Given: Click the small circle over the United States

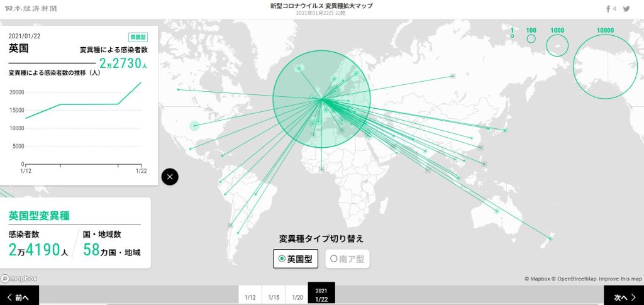Looking at the screenshot, I should [195, 126].
